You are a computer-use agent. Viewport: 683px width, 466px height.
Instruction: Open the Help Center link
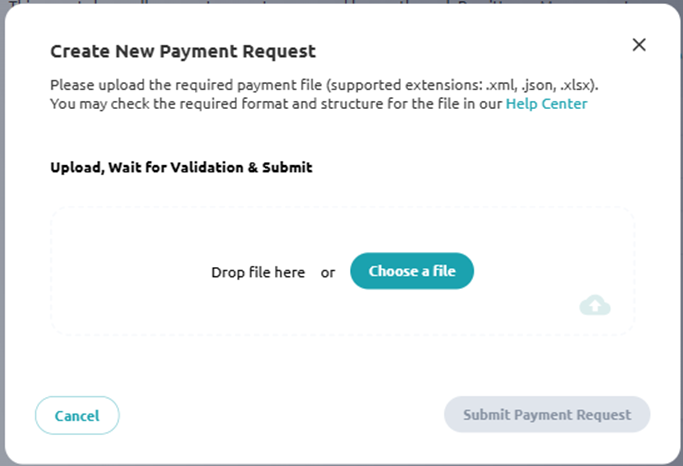(546, 104)
